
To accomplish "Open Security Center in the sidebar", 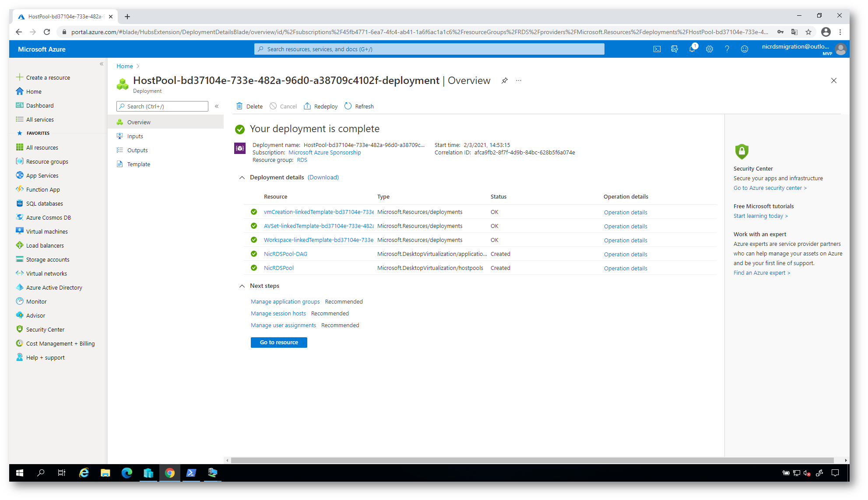I will [41, 330].
